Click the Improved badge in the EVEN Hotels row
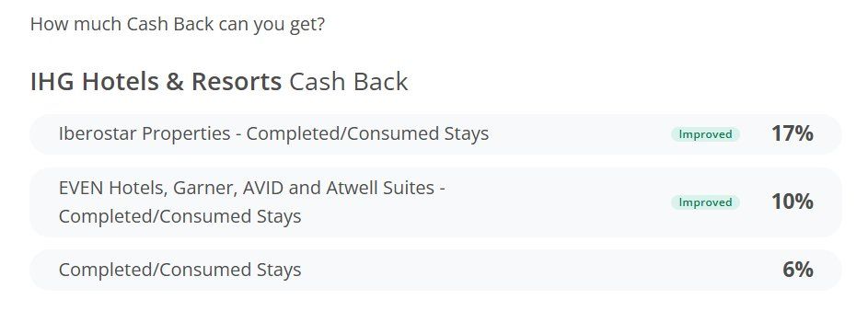This screenshot has height=334, width=868. point(705,202)
